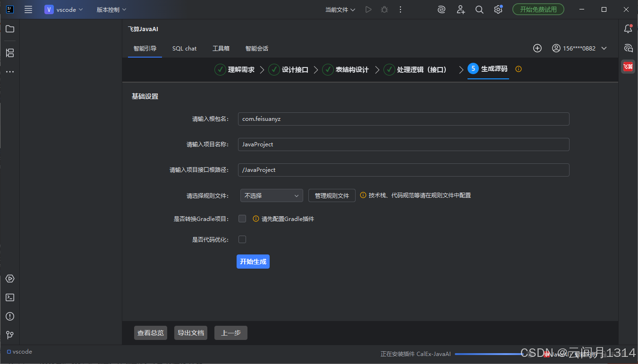Click the 查看总览 button
The image size is (638, 364).
tap(151, 333)
